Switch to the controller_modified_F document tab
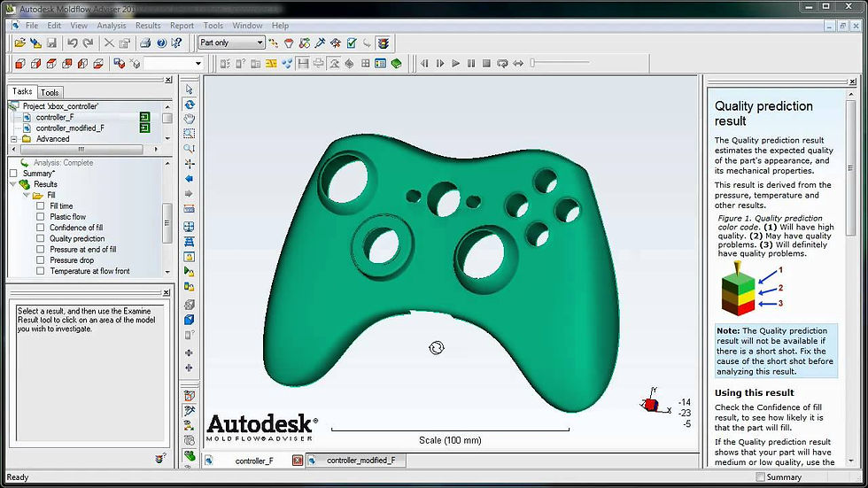The width and height of the screenshot is (868, 488). point(355,461)
